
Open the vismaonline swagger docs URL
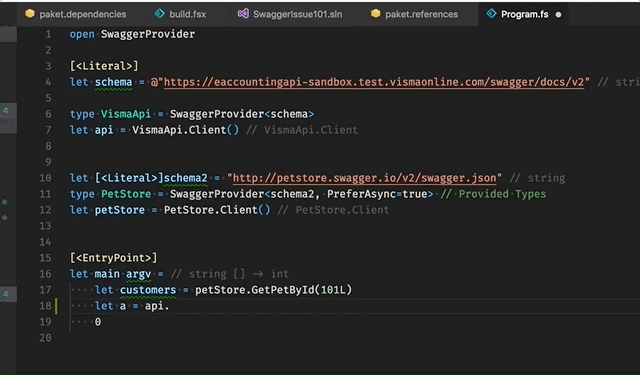click(373, 82)
